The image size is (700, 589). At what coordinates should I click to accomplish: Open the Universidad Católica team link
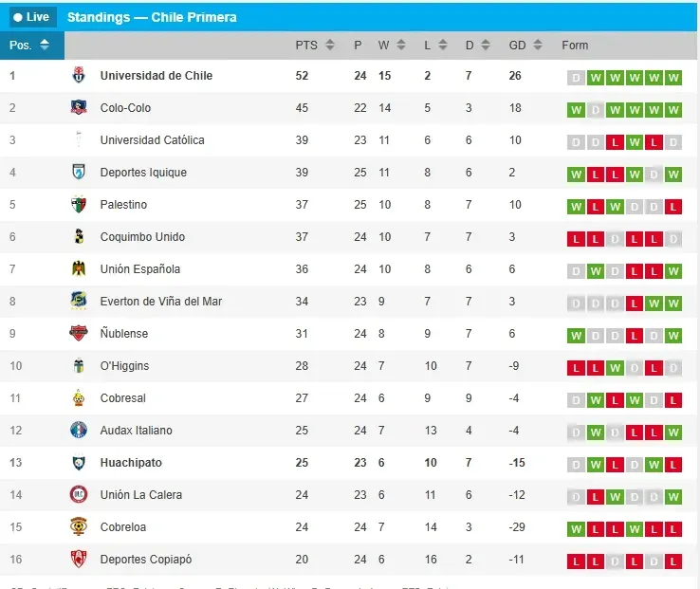click(x=152, y=140)
